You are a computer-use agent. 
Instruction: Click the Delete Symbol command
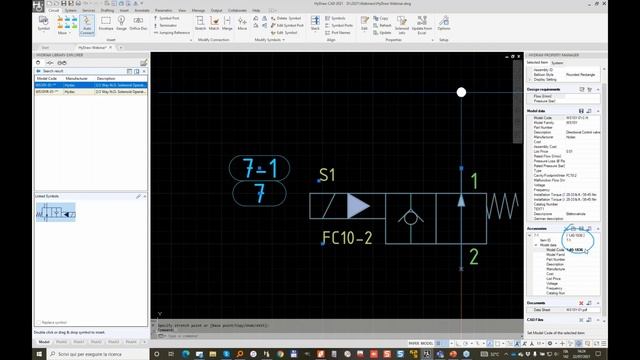coord(286,18)
